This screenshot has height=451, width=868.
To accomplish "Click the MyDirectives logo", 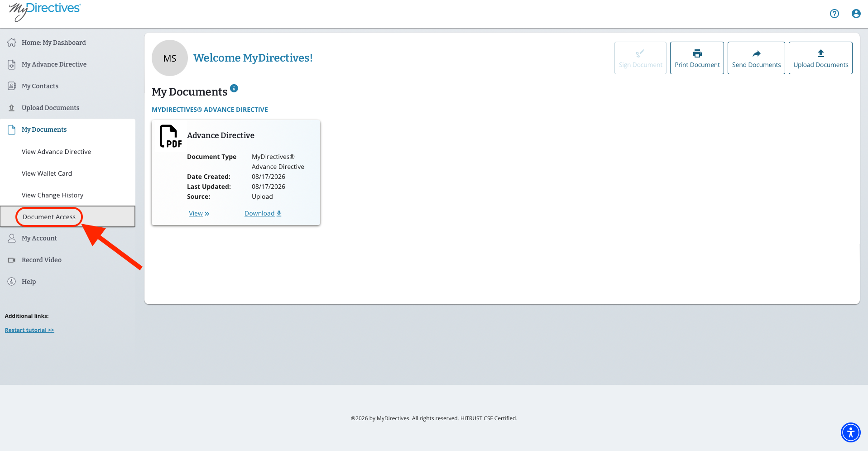I will (x=44, y=11).
